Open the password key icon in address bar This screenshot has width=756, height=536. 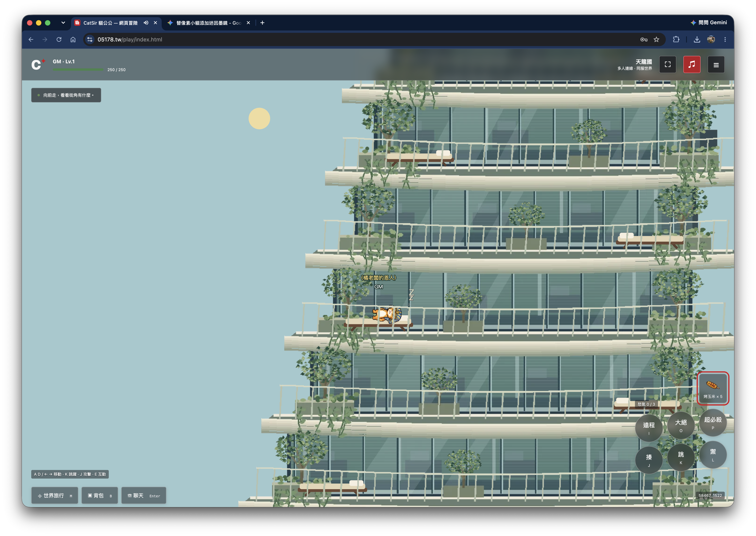click(644, 40)
